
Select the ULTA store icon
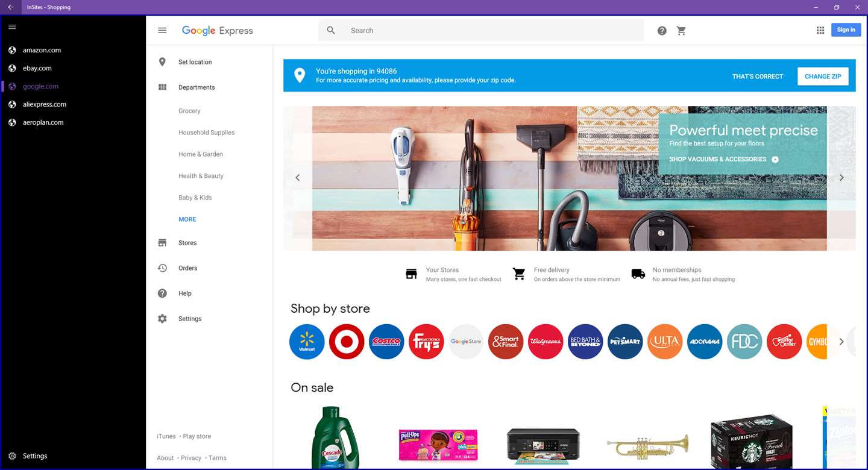665,342
